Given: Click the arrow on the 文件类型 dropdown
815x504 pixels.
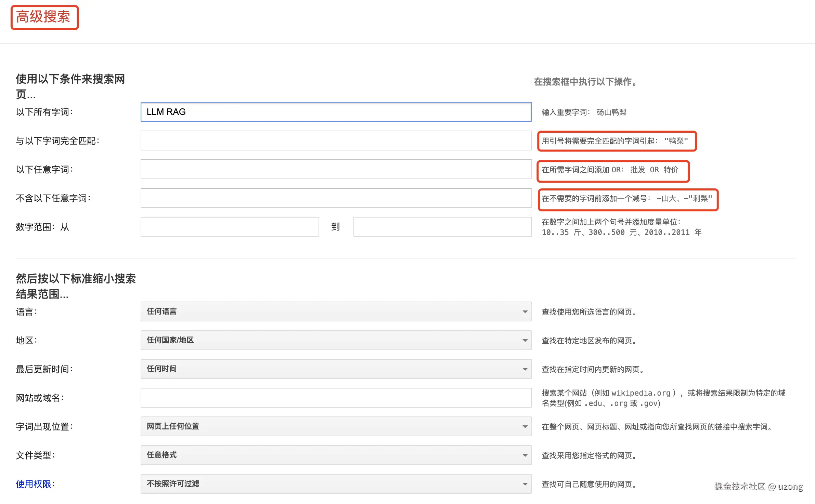Looking at the screenshot, I should (525, 455).
